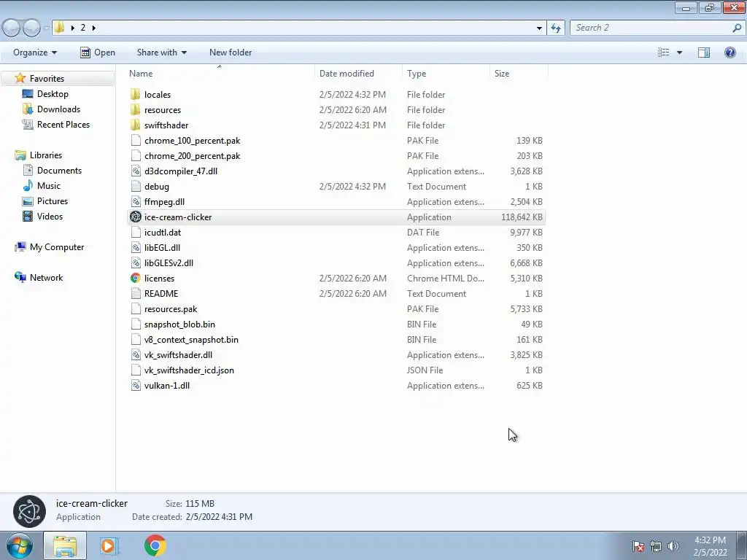This screenshot has height=560, width=747.
Task: Click New folder in toolbar
Action: [231, 52]
